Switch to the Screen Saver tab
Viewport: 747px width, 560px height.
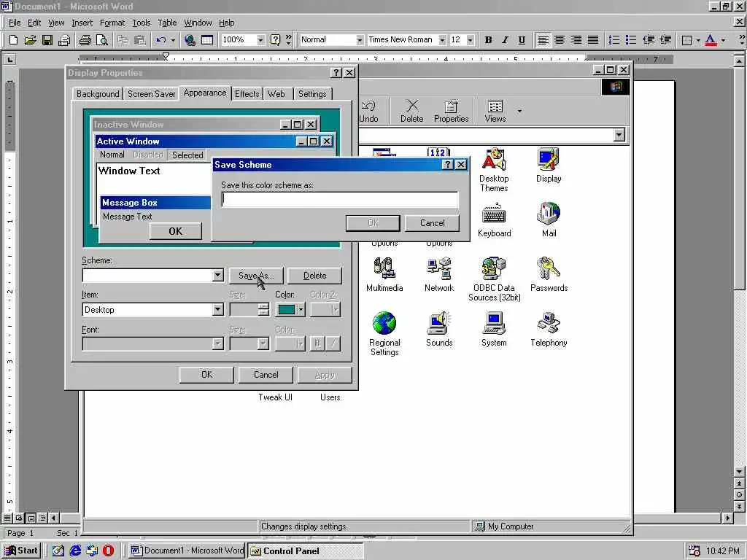pos(152,94)
